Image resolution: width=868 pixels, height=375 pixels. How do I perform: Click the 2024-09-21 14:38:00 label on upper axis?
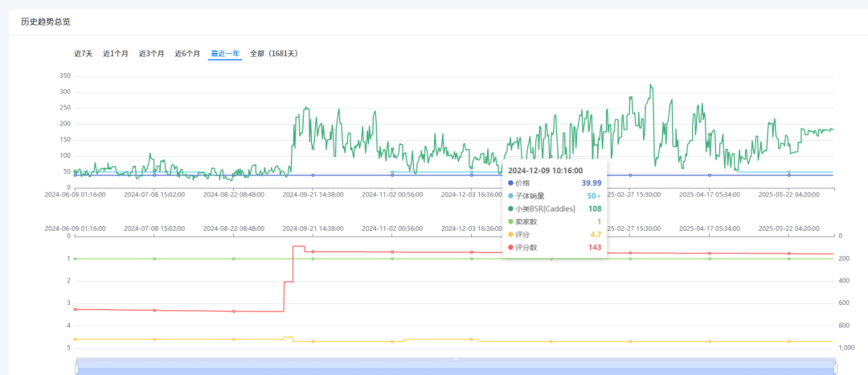313,194
